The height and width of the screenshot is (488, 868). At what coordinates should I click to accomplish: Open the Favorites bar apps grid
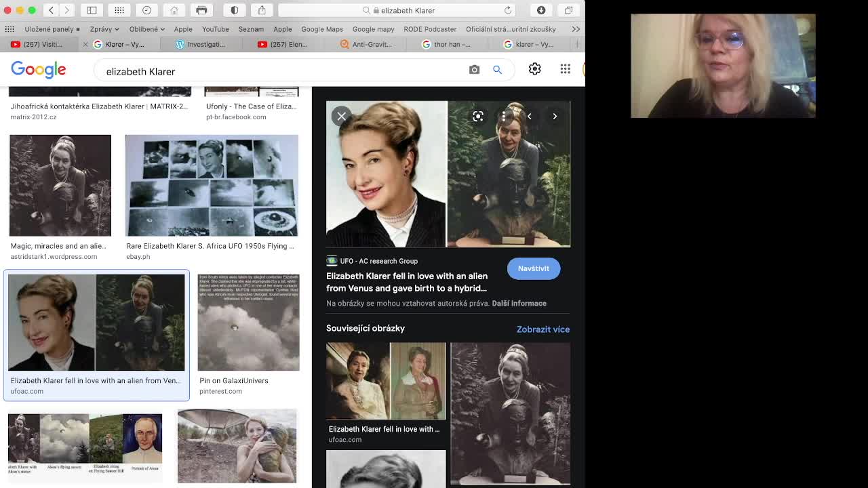point(9,29)
